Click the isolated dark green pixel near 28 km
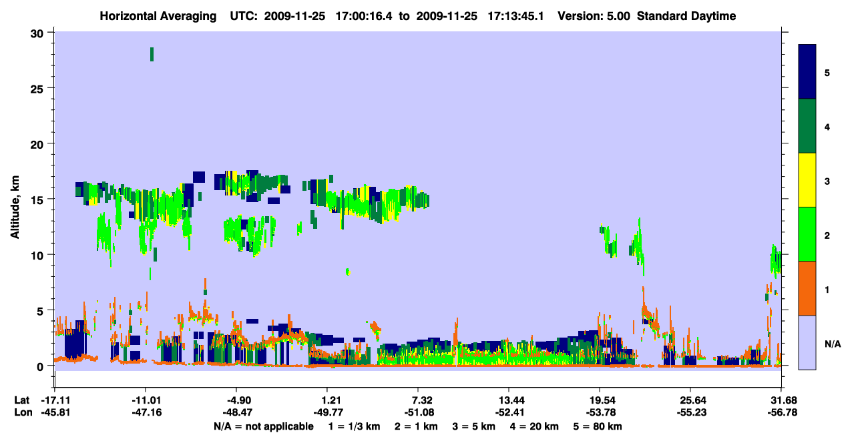This screenshot has height=445, width=868. pos(152,54)
